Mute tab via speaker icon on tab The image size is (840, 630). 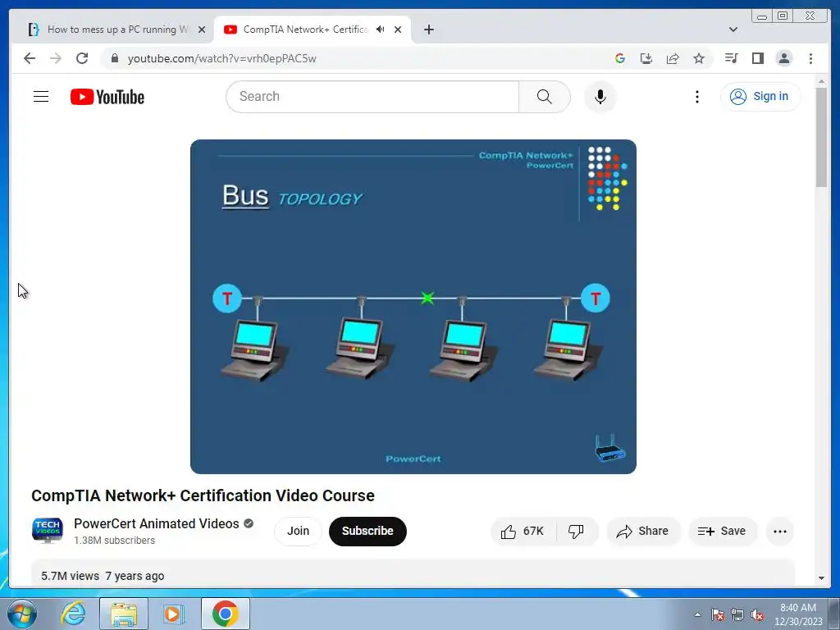[381, 30]
